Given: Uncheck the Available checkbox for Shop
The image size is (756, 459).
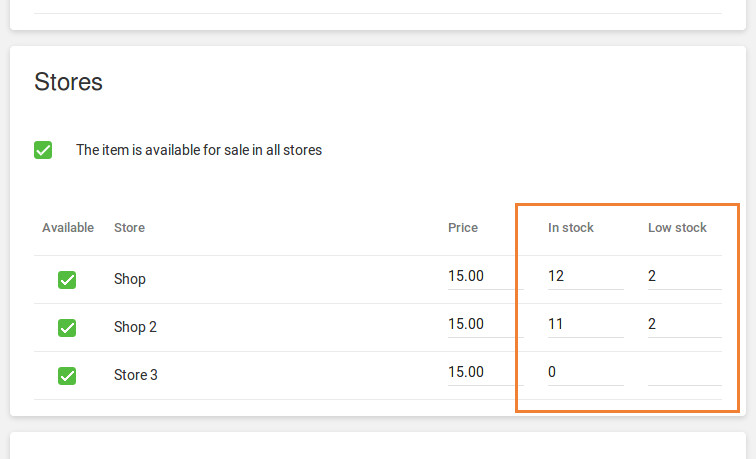Looking at the screenshot, I should pos(67,279).
